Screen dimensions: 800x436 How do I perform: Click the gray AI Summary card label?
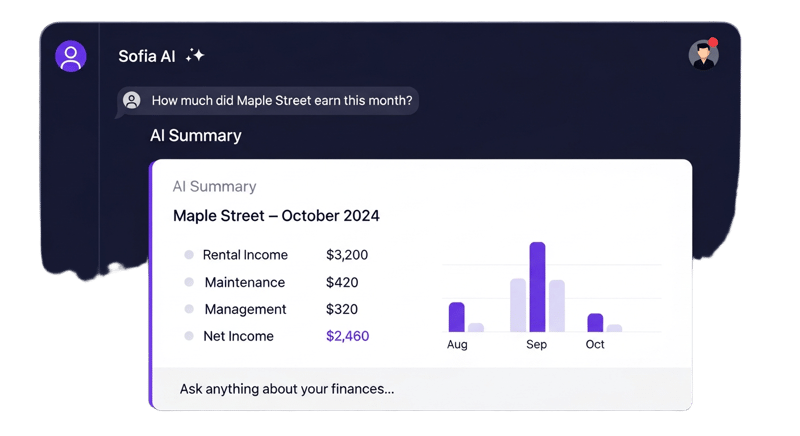point(214,187)
